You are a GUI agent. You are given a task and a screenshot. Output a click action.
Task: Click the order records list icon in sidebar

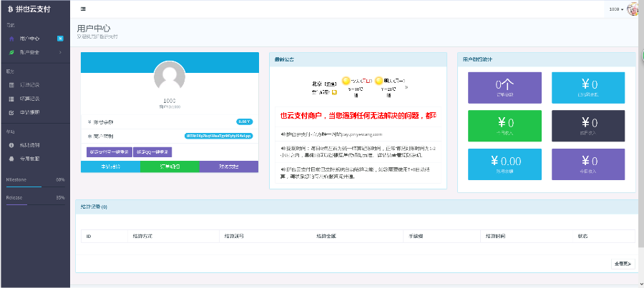(x=11, y=85)
